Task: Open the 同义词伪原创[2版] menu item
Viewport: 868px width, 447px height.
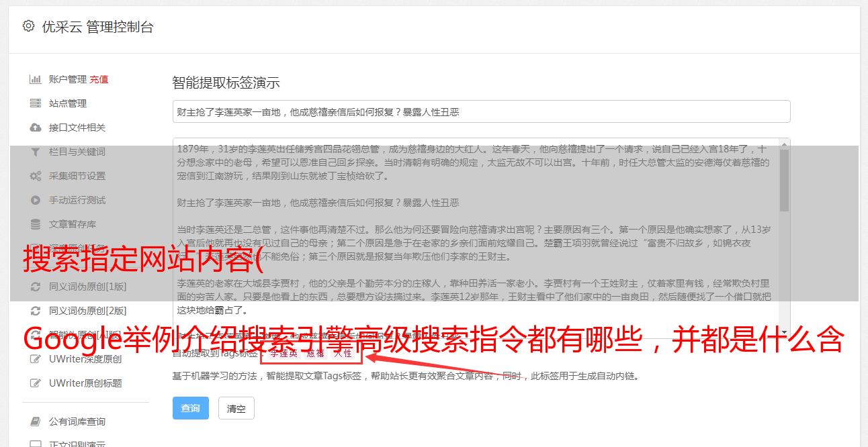Action: [x=78, y=311]
